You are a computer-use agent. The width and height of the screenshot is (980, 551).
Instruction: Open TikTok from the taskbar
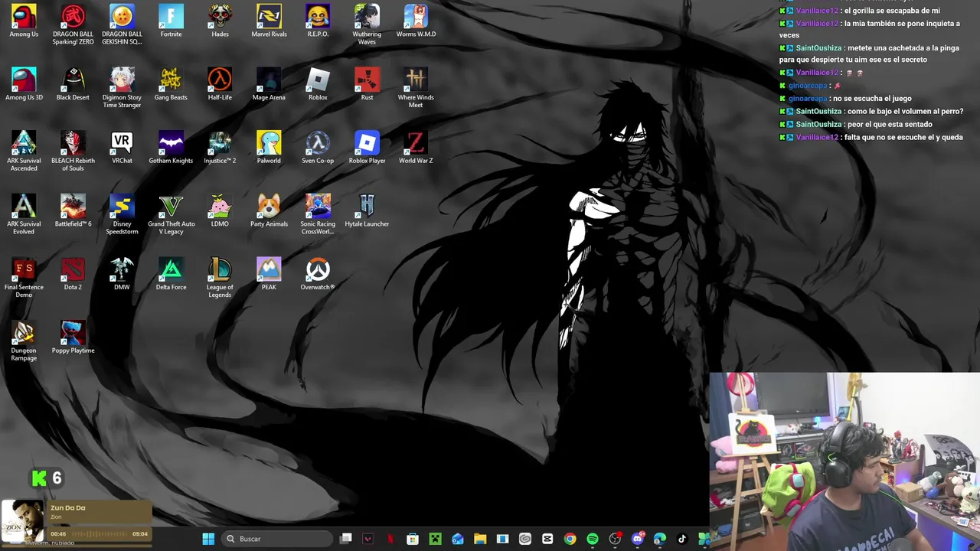pyautogui.click(x=682, y=539)
